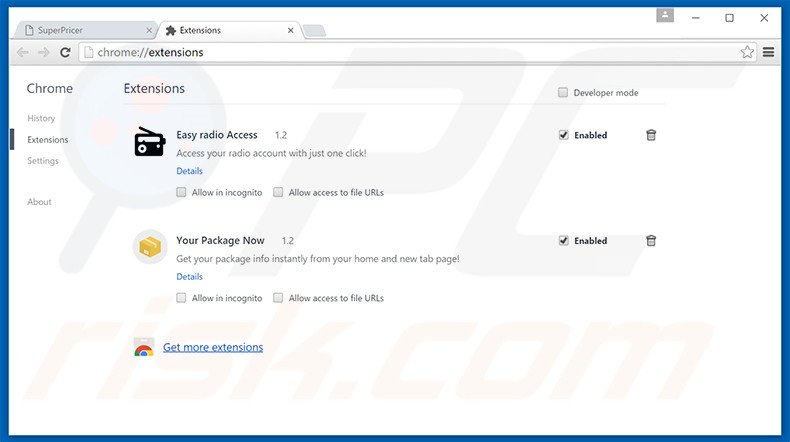Enable Developer mode checkbox
Viewport: 790px width, 442px height.
click(563, 92)
